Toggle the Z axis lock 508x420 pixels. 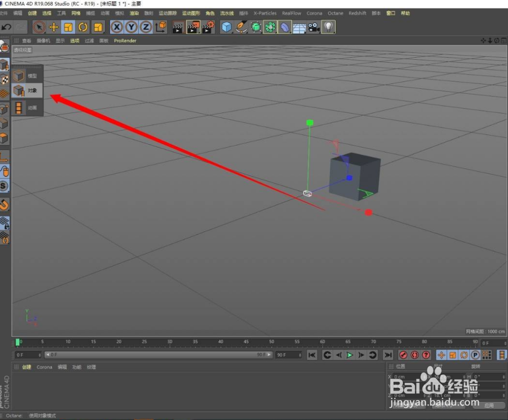[x=146, y=27]
